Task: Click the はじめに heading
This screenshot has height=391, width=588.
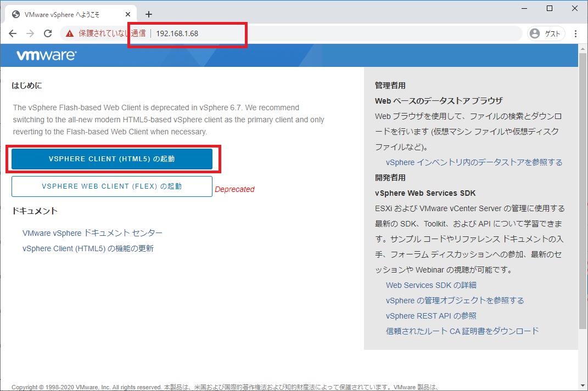Action: (x=26, y=86)
